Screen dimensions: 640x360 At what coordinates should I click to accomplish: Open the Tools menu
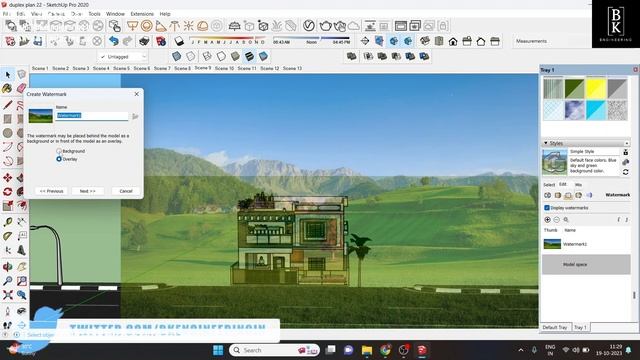tap(94, 14)
